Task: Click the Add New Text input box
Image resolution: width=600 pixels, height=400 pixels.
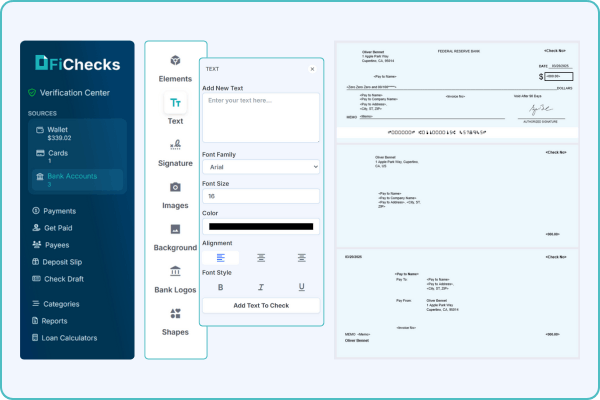Action: pos(261,118)
